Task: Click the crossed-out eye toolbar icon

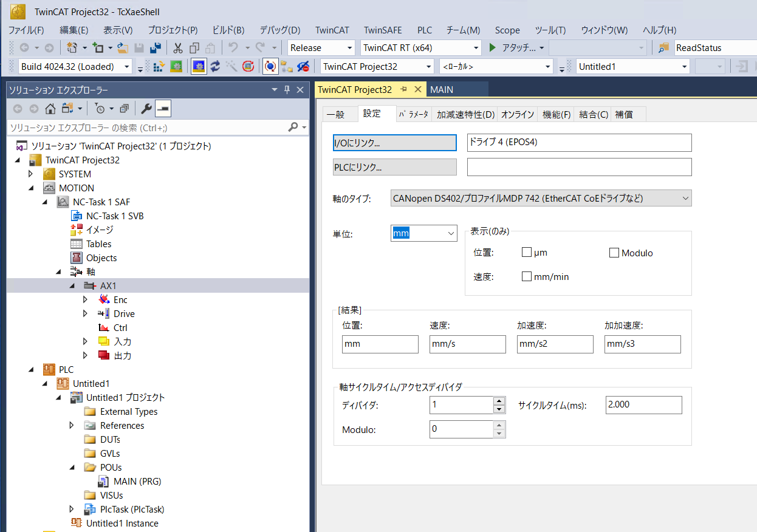Action: click(x=303, y=67)
